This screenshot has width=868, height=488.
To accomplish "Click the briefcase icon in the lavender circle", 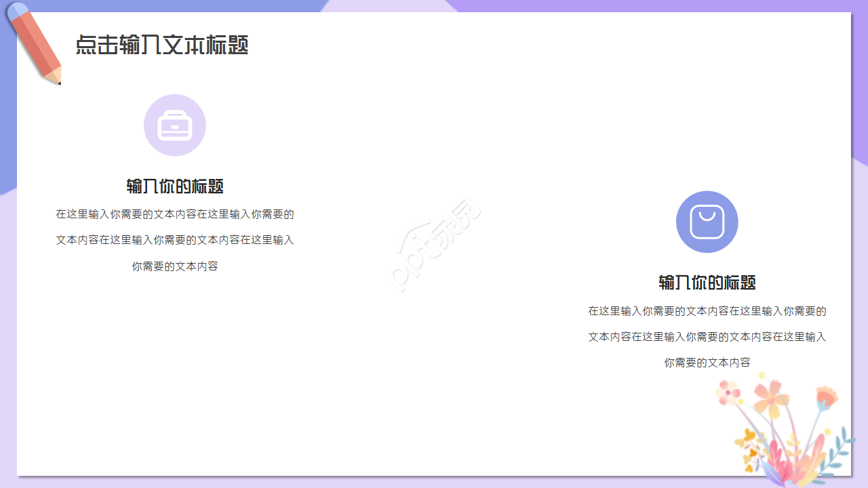I will [x=174, y=125].
